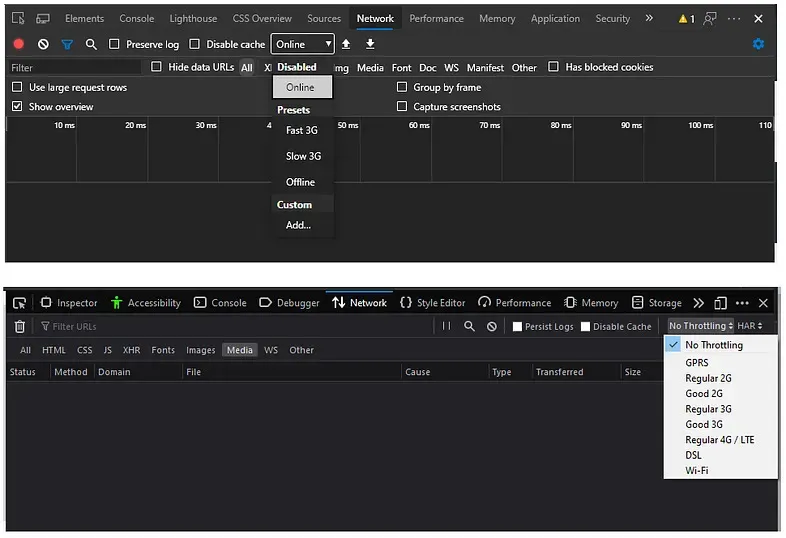This screenshot has height=538, width=786.
Task: Check Hide data URLs
Action: coord(156,67)
